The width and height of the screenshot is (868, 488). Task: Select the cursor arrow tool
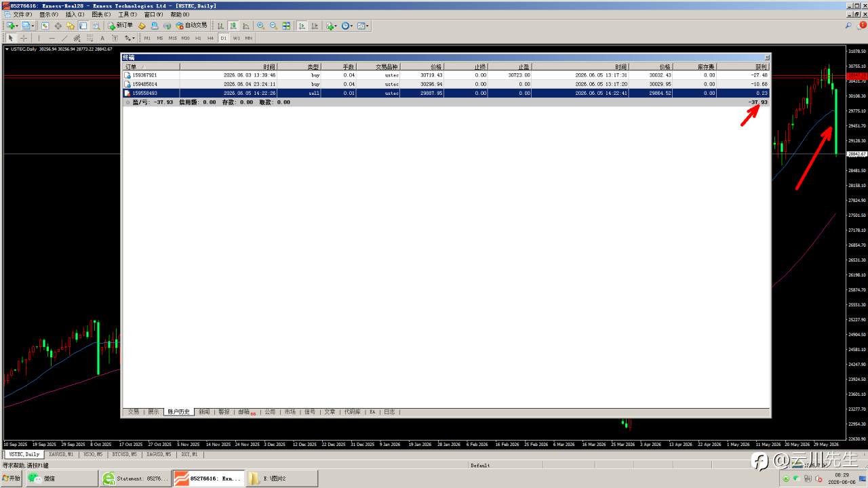tap(10, 38)
